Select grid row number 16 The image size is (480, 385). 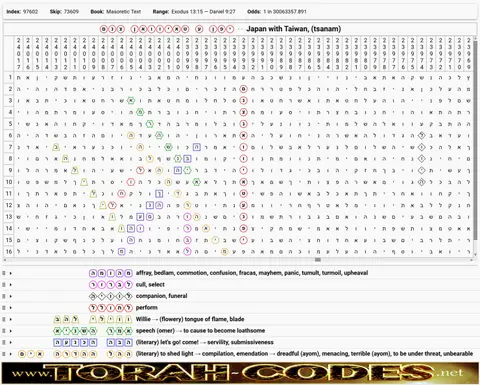pyautogui.click(x=9, y=252)
